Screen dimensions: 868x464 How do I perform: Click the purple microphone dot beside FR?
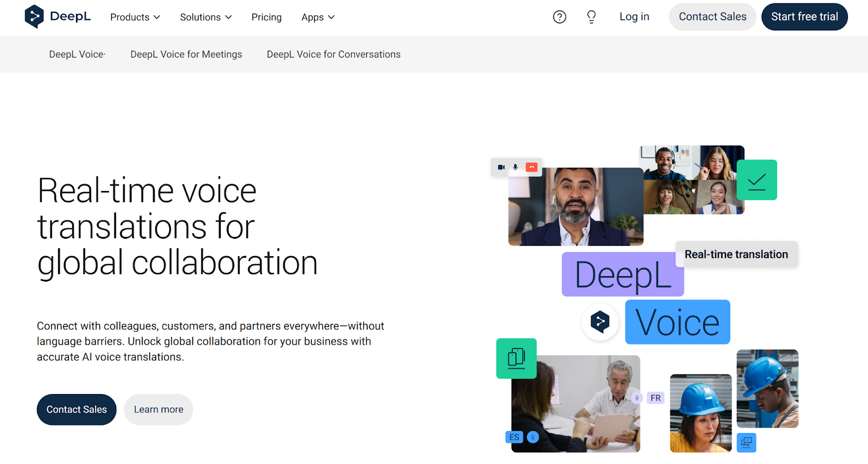click(x=637, y=398)
